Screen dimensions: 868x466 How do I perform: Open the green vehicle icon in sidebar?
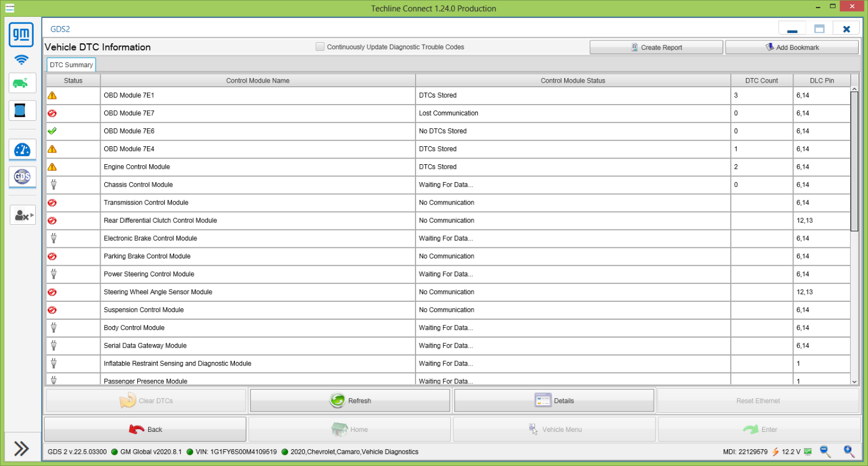[23, 83]
